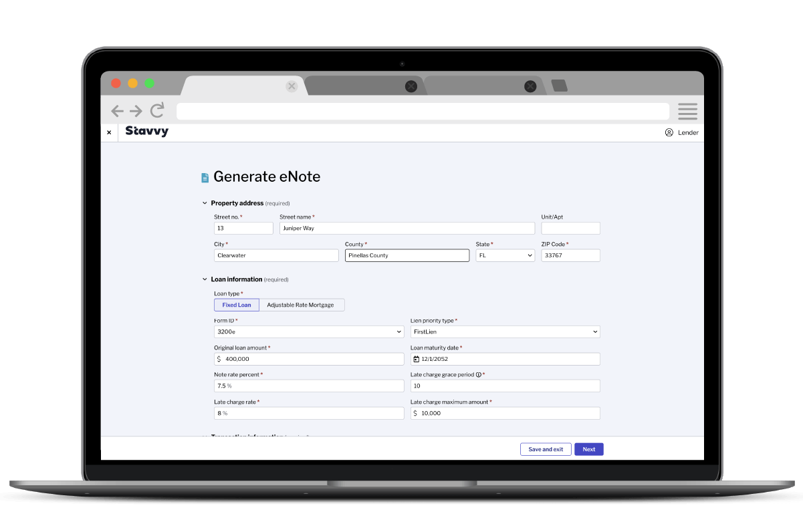Click the Next button

589,449
